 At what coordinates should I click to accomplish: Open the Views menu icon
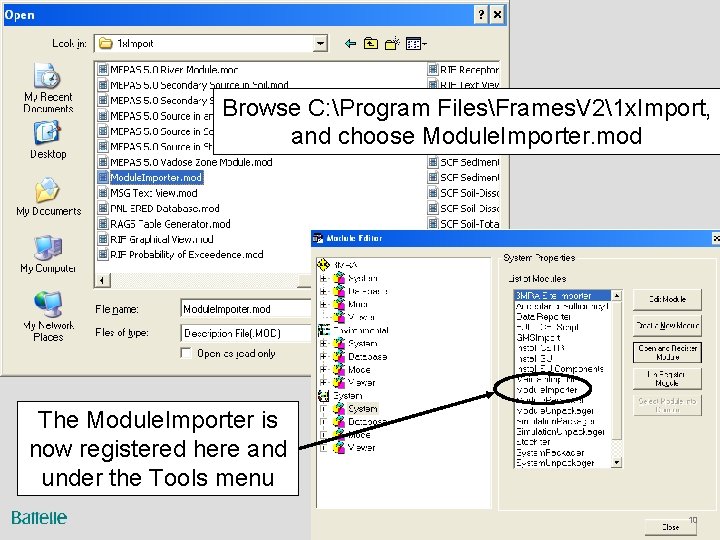point(416,44)
